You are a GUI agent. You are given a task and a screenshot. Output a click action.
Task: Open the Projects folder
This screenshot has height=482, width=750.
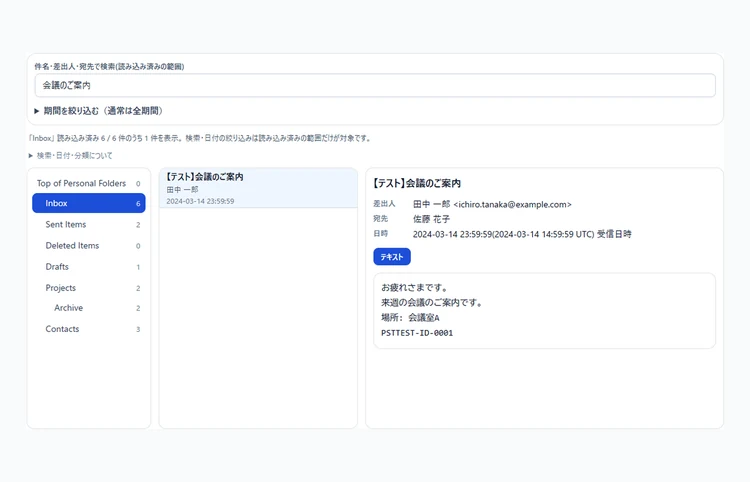[88, 288]
